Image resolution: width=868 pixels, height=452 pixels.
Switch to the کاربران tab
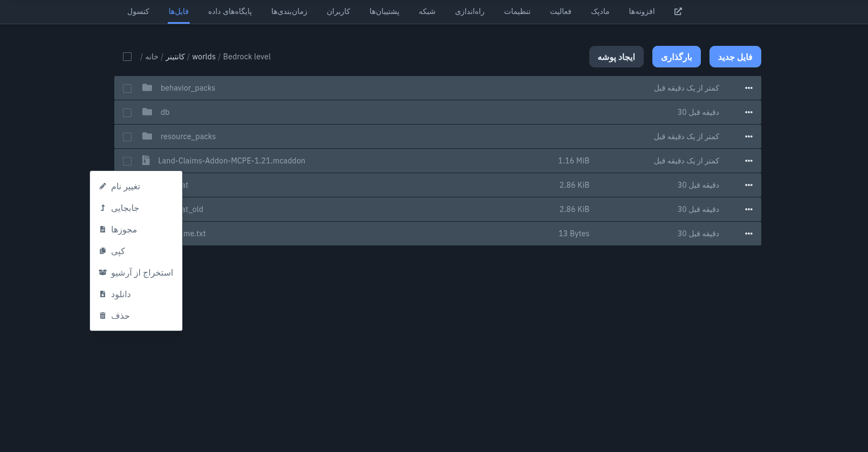(x=339, y=11)
